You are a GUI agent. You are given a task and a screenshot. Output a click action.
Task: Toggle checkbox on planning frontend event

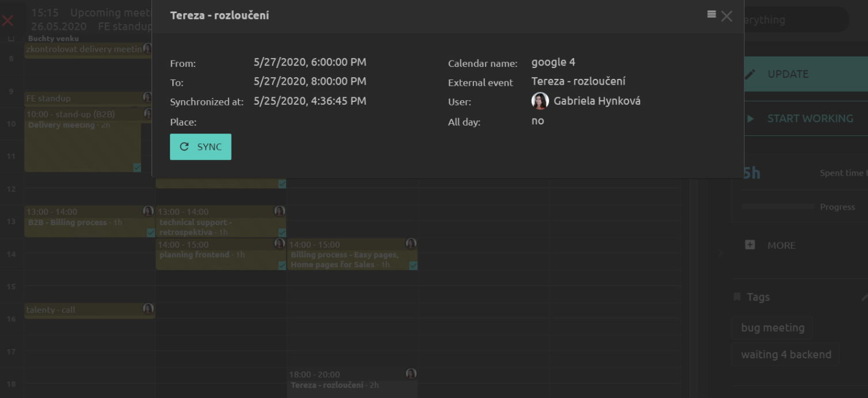click(282, 266)
